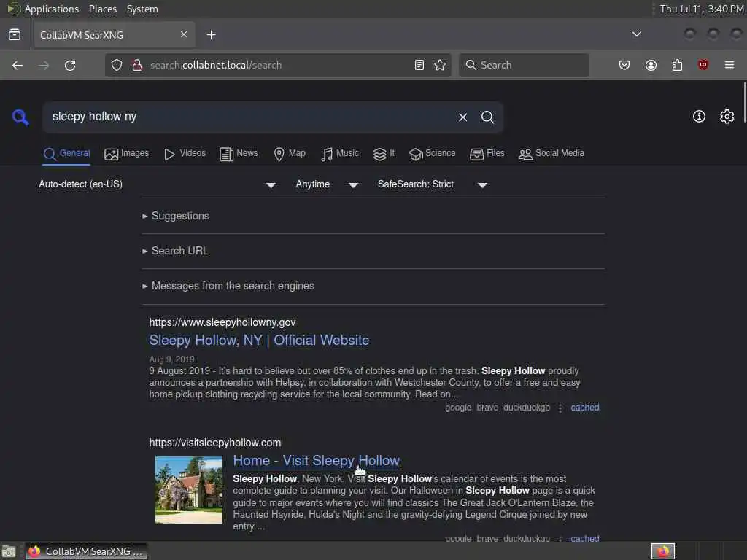Open the Applications menu
This screenshot has width=747, height=560.
[52, 9]
